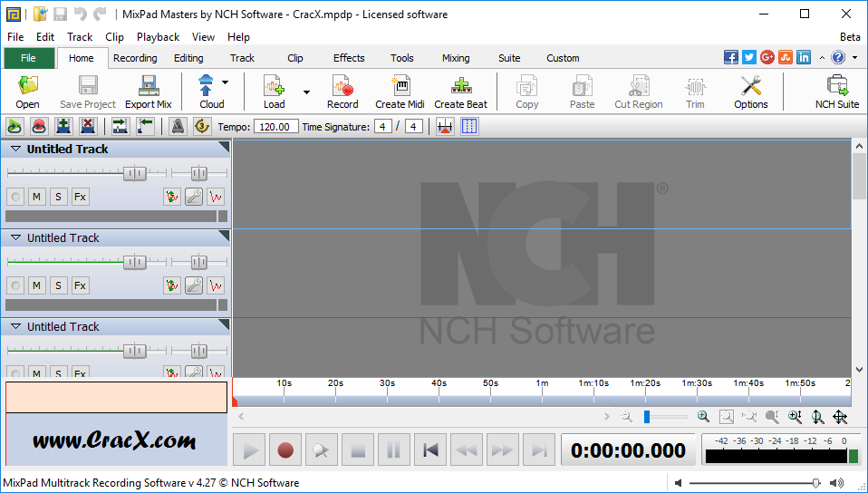This screenshot has height=493, width=868.
Task: Collapse the third Untitled Track triangle
Action: [x=15, y=327]
